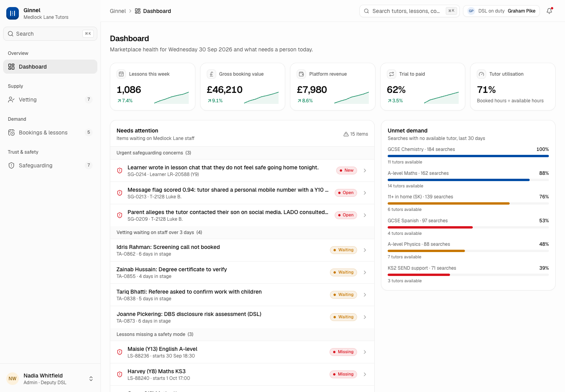The image size is (565, 392).
Task: Click the Lessons this week calendar icon
Action: click(121, 74)
